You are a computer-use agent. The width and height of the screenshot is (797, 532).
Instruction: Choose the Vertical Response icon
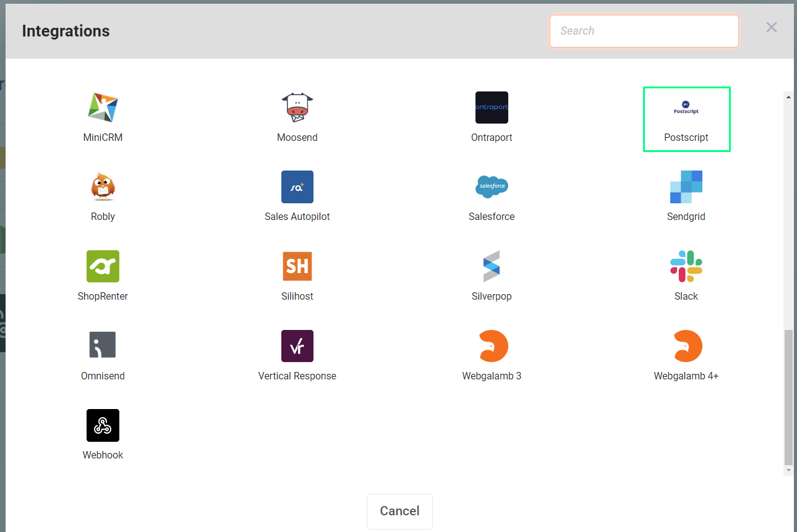pos(297,346)
